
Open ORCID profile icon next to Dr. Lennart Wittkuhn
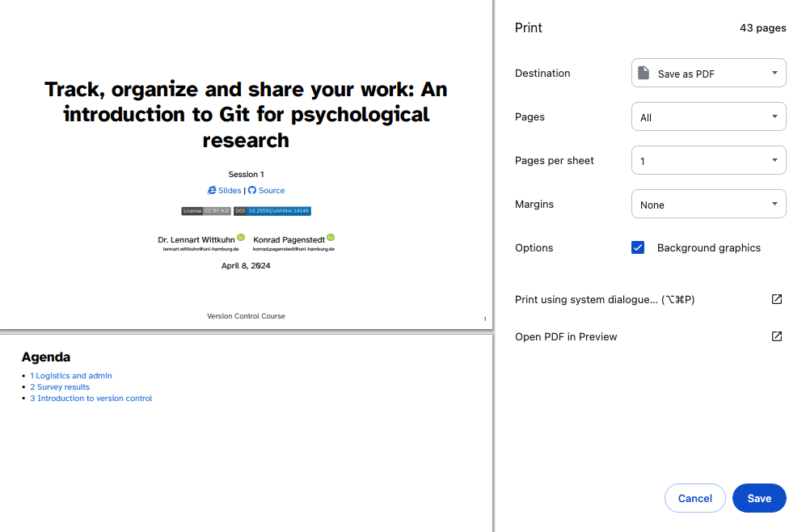(x=242, y=238)
